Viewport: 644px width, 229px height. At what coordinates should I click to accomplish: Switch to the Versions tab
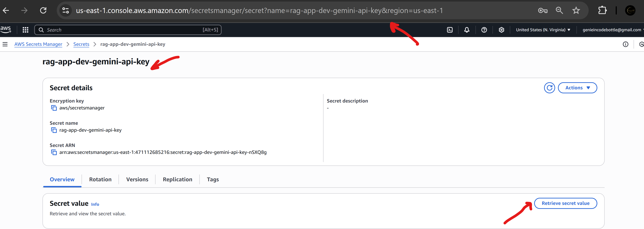(137, 180)
